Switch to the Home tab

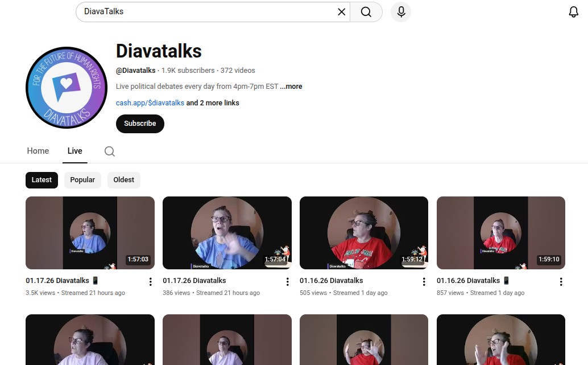pos(38,151)
